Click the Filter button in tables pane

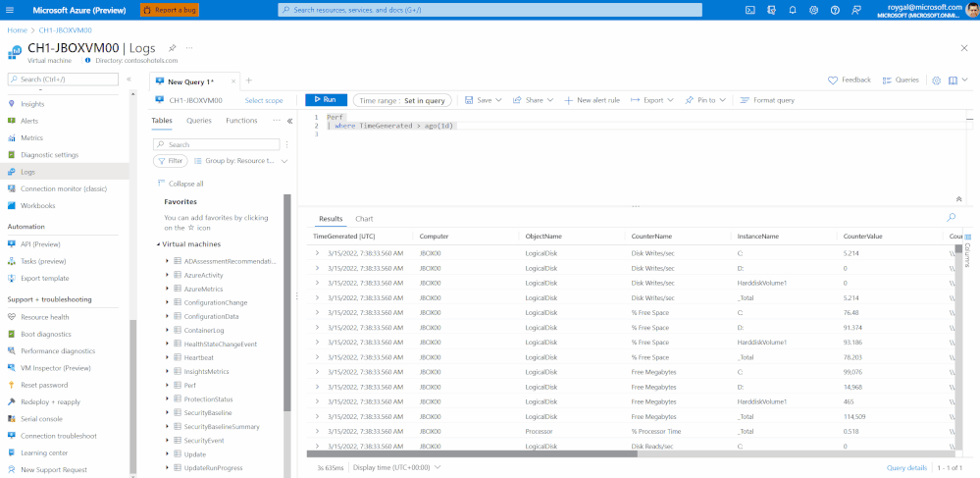coord(171,161)
